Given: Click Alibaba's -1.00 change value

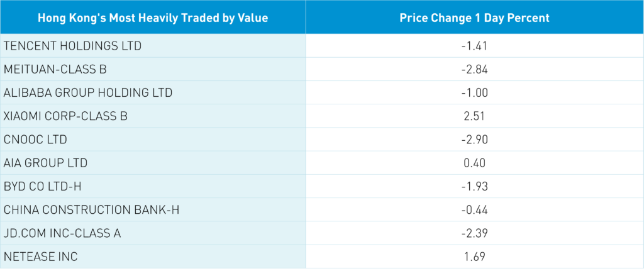Looking at the screenshot, I should coord(475,92).
